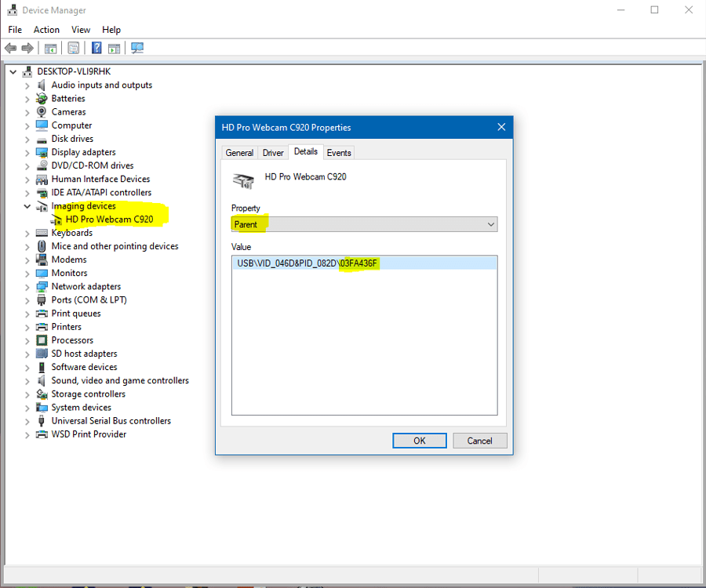This screenshot has width=706, height=588.
Task: Switch to the Driver tab
Action: click(273, 153)
